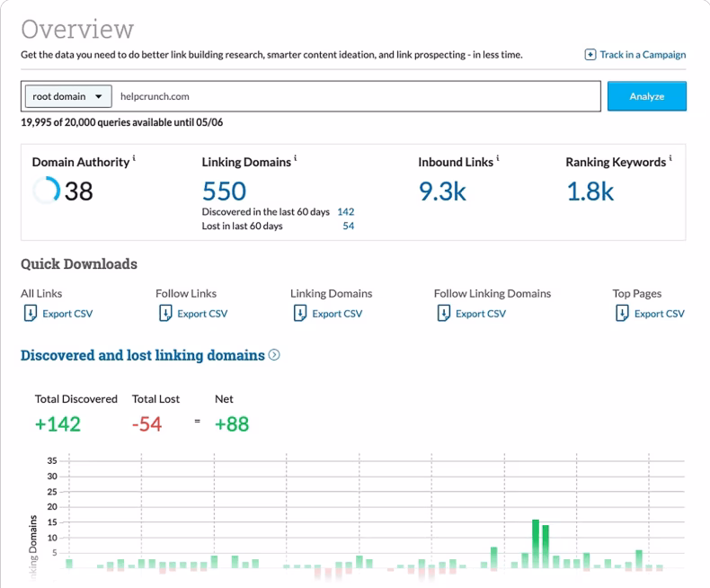Click the download icon under Top Pages

(622, 313)
